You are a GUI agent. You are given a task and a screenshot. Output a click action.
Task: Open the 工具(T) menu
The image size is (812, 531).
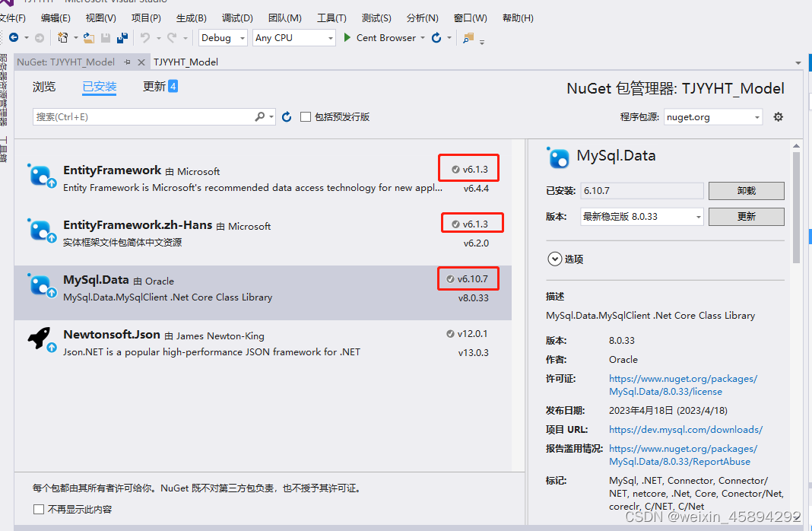click(332, 17)
